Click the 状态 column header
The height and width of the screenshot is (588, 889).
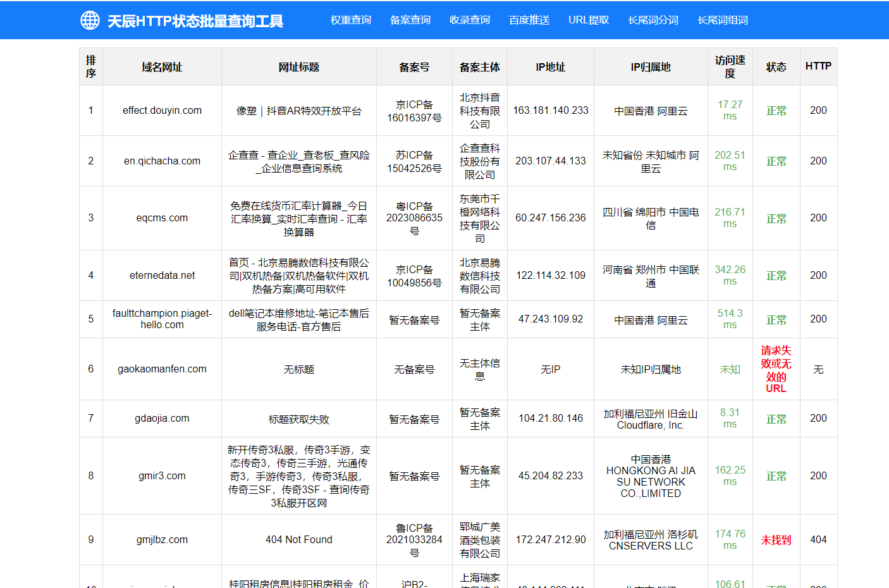(x=776, y=66)
